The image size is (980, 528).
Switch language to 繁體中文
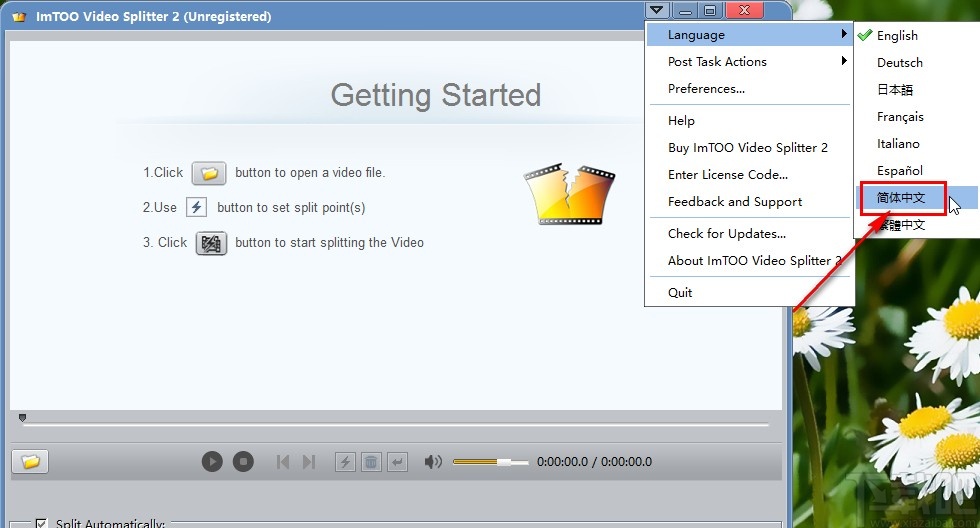click(916, 224)
